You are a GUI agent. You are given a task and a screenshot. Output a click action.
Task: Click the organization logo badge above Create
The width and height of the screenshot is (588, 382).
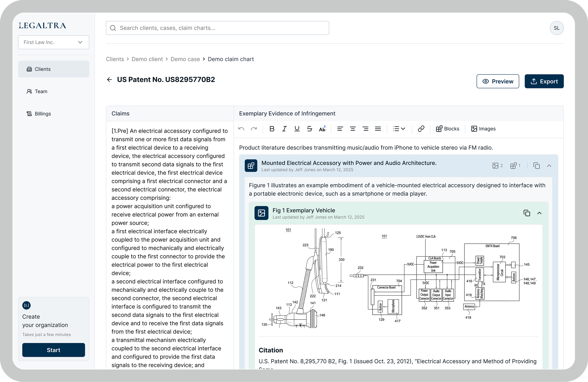tap(26, 305)
